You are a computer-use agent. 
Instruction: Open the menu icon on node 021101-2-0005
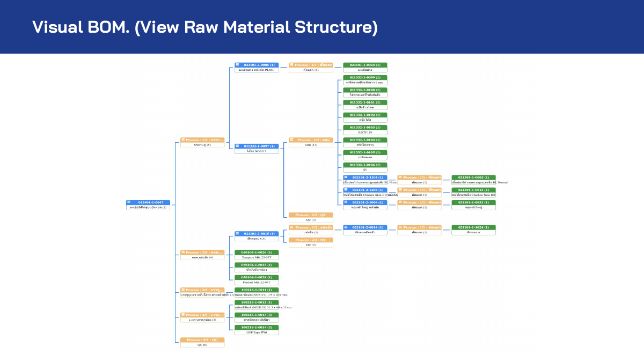pyautogui.click(x=237, y=65)
